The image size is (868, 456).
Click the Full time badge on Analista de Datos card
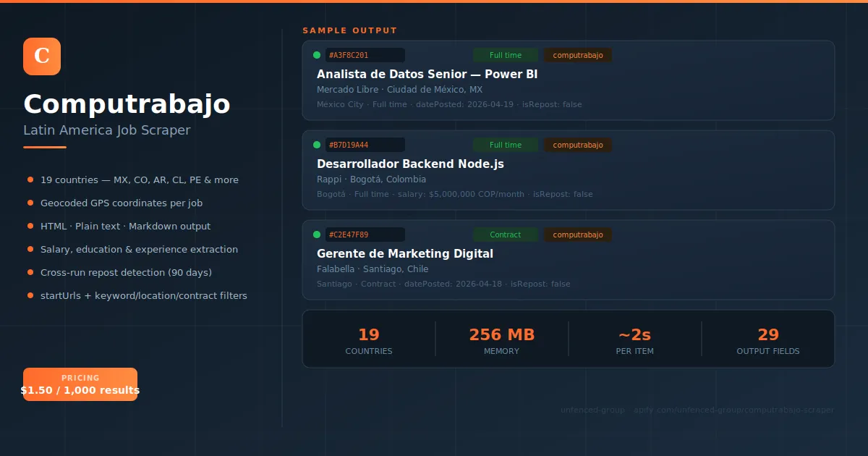coord(506,55)
